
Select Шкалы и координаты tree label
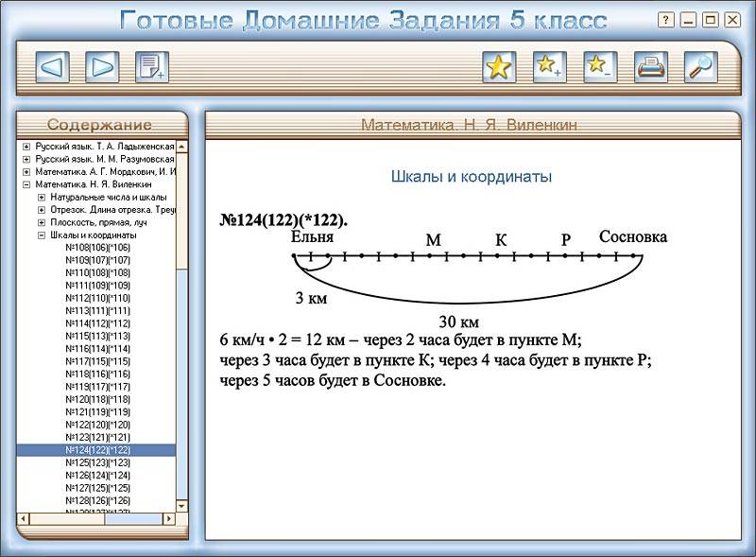94,235
